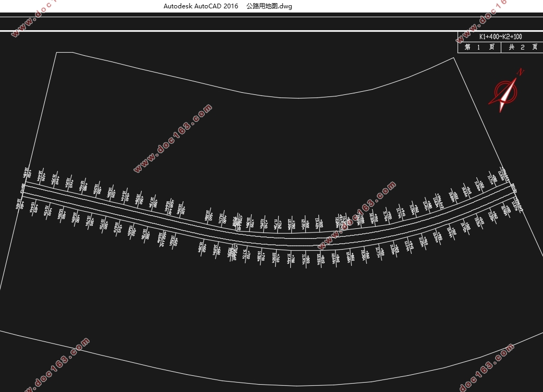Click the red north arrow compass symbol

tap(503, 94)
